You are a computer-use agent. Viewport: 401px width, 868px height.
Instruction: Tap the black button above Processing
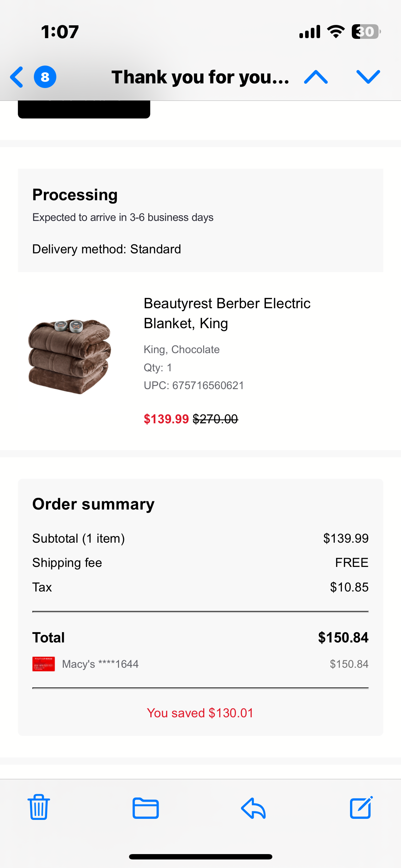click(x=84, y=109)
